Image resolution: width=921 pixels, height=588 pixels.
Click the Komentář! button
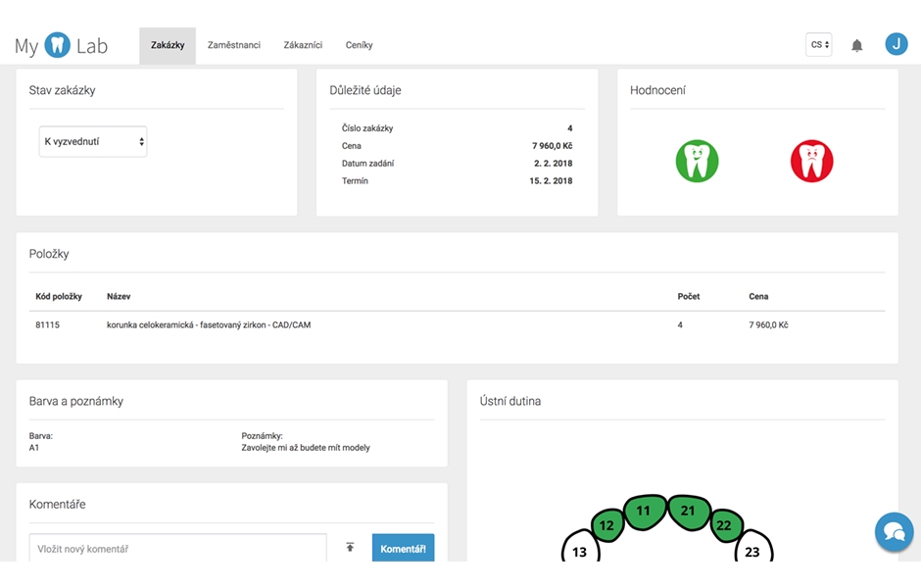click(x=403, y=548)
